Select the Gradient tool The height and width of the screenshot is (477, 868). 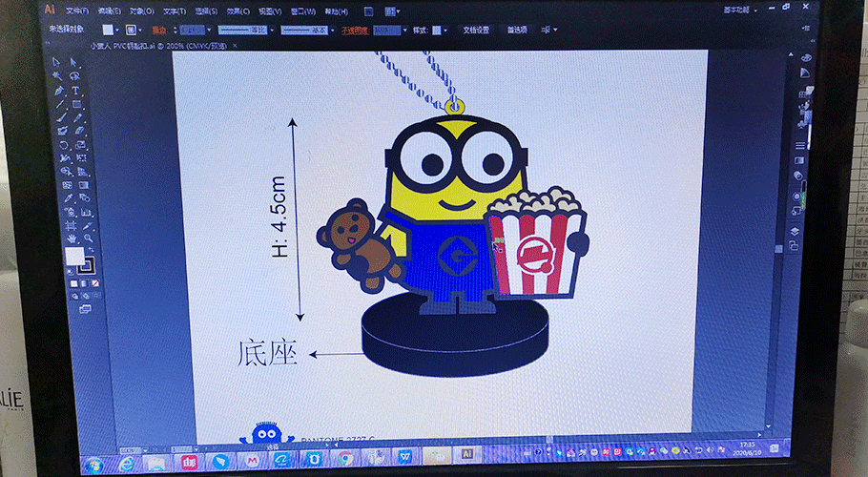coord(84,185)
